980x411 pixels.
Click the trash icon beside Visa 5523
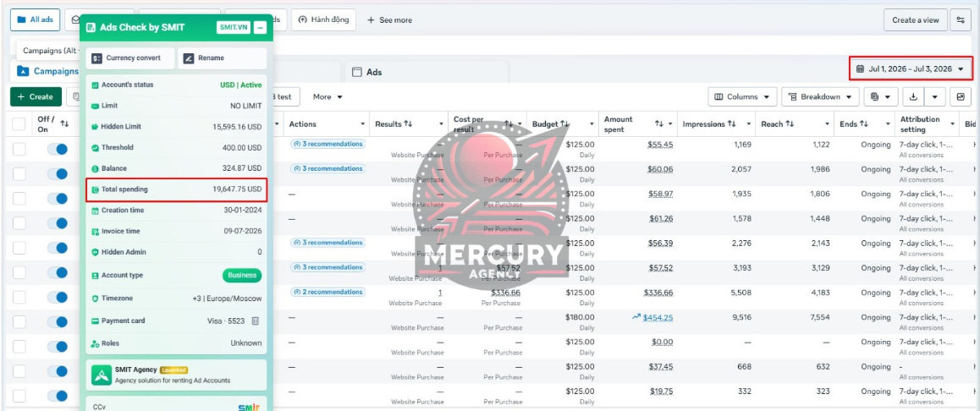coord(255,321)
